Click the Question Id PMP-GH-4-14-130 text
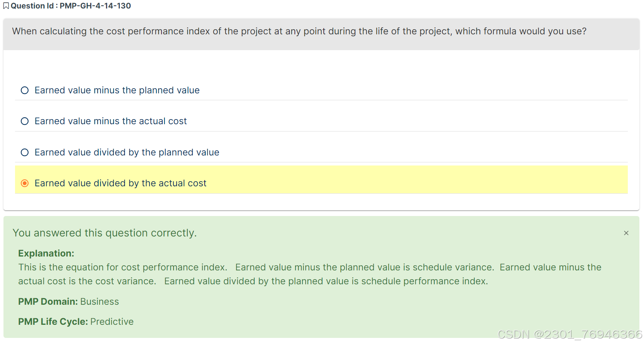The height and width of the screenshot is (346, 644). [x=71, y=6]
